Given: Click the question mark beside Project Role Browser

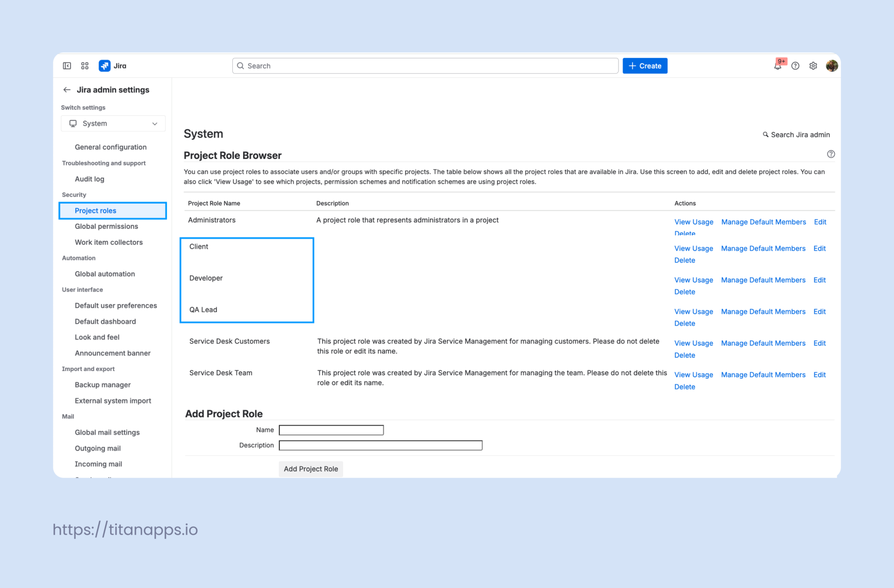Looking at the screenshot, I should 831,154.
